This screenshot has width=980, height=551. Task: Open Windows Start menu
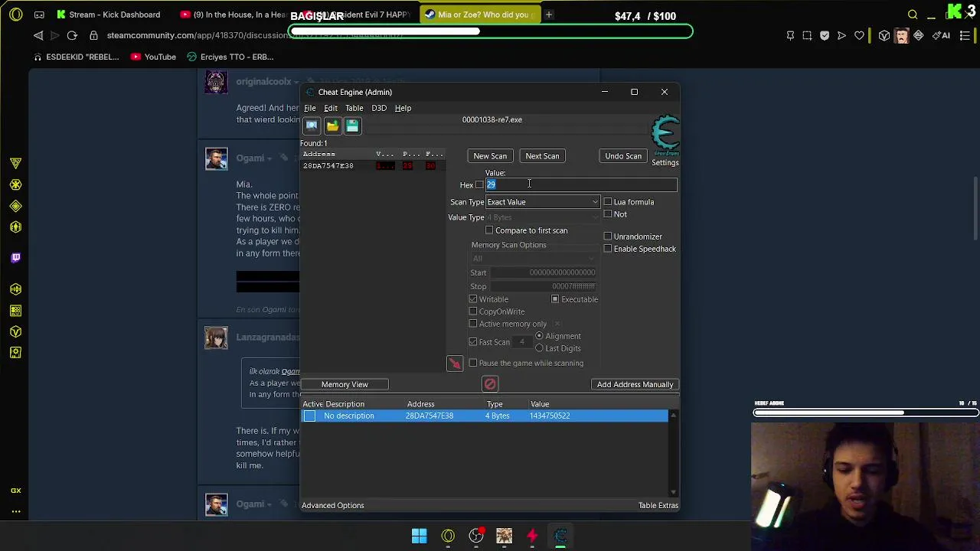pos(419,536)
